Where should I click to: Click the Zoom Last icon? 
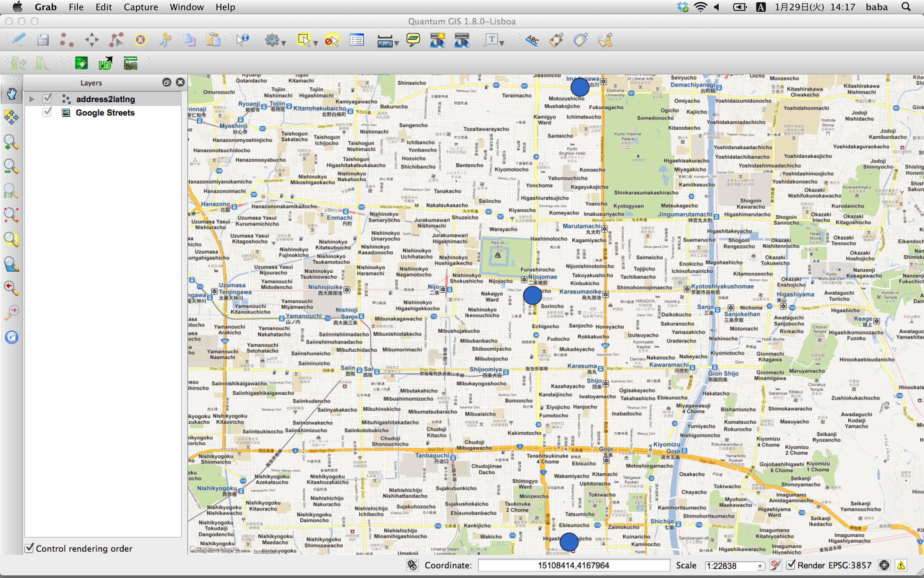click(x=12, y=288)
